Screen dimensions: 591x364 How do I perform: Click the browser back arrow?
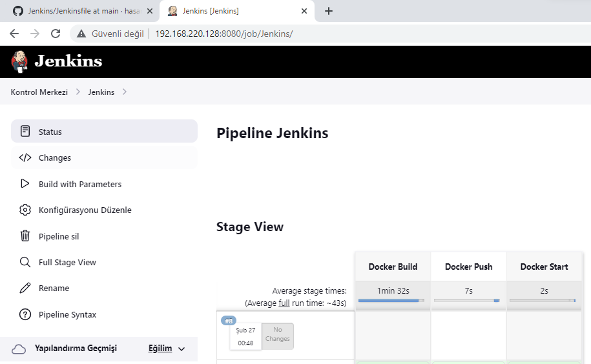tap(14, 34)
